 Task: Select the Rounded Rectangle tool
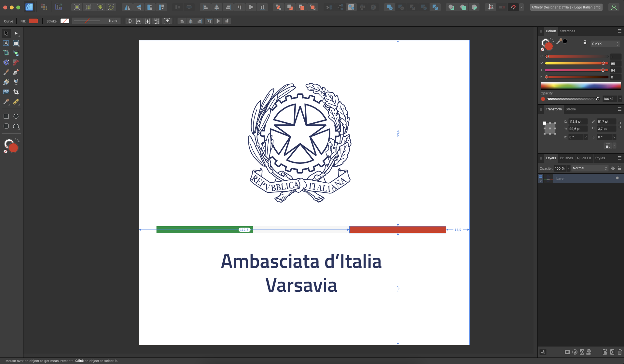tap(6, 126)
